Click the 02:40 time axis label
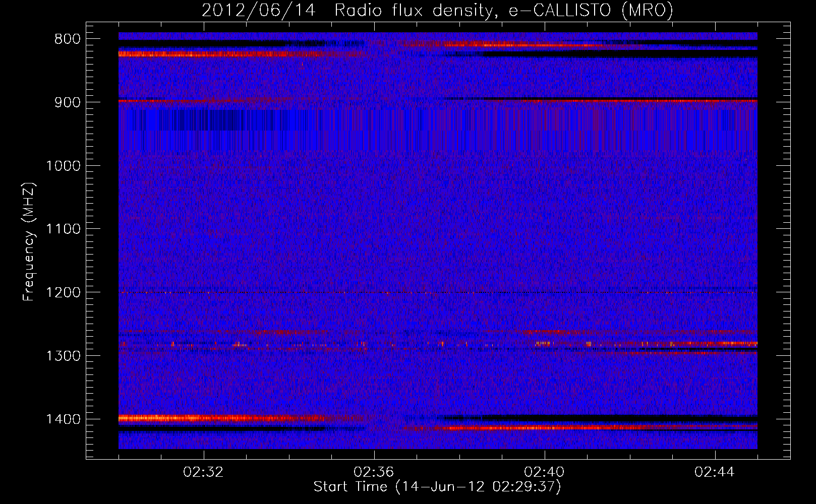 pos(545,472)
